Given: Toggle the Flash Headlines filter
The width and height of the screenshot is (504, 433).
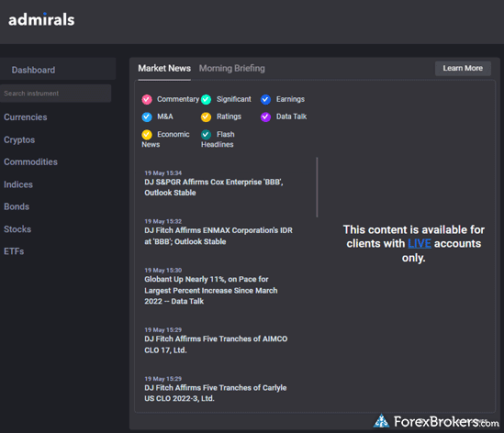Looking at the screenshot, I should tap(206, 134).
